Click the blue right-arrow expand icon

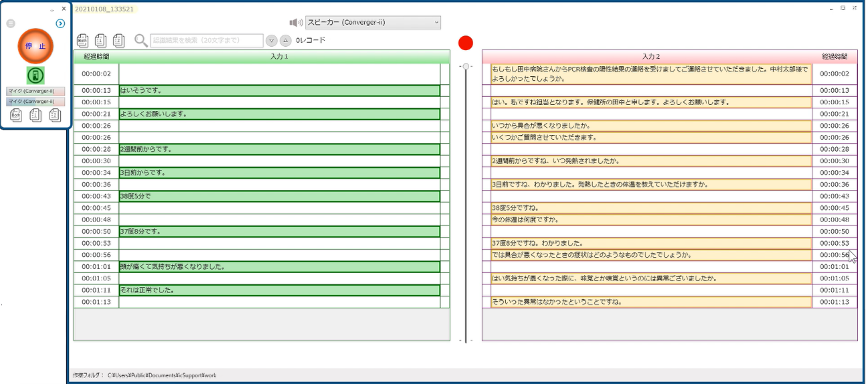pos(60,23)
